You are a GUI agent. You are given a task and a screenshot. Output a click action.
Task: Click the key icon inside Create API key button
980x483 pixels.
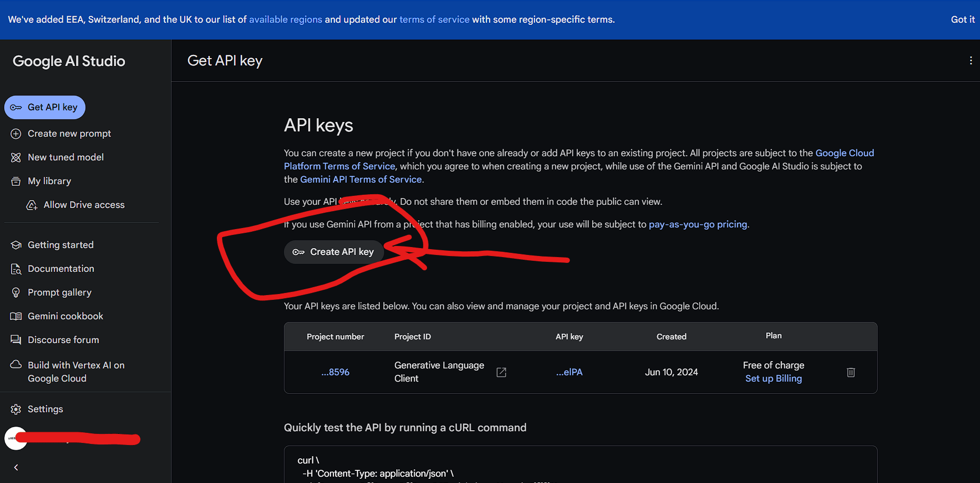tap(299, 252)
